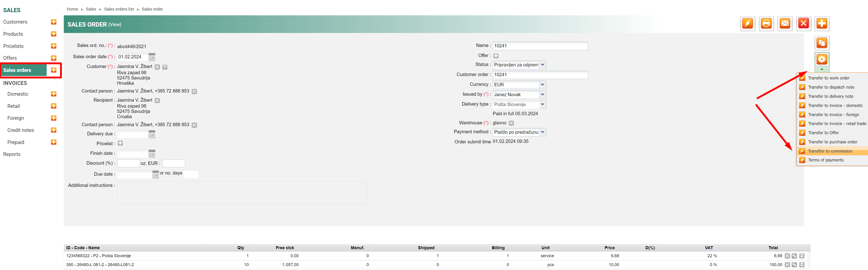Add an Offer using plus box

point(496,56)
